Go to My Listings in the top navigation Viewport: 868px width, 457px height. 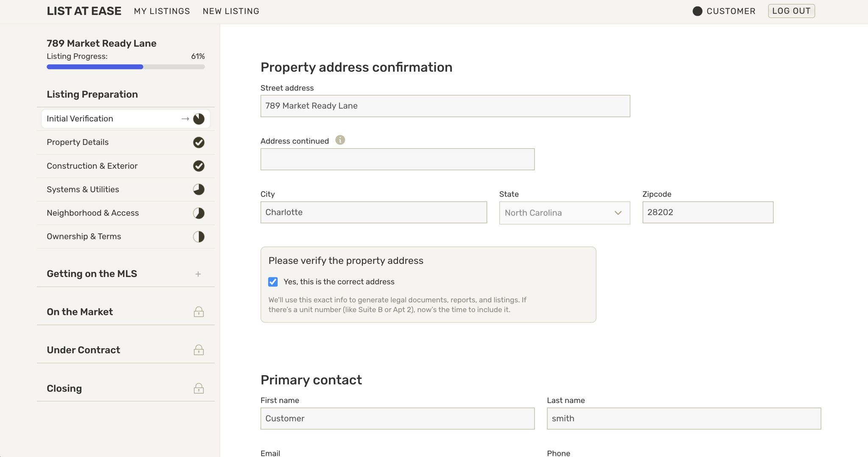coord(162,11)
